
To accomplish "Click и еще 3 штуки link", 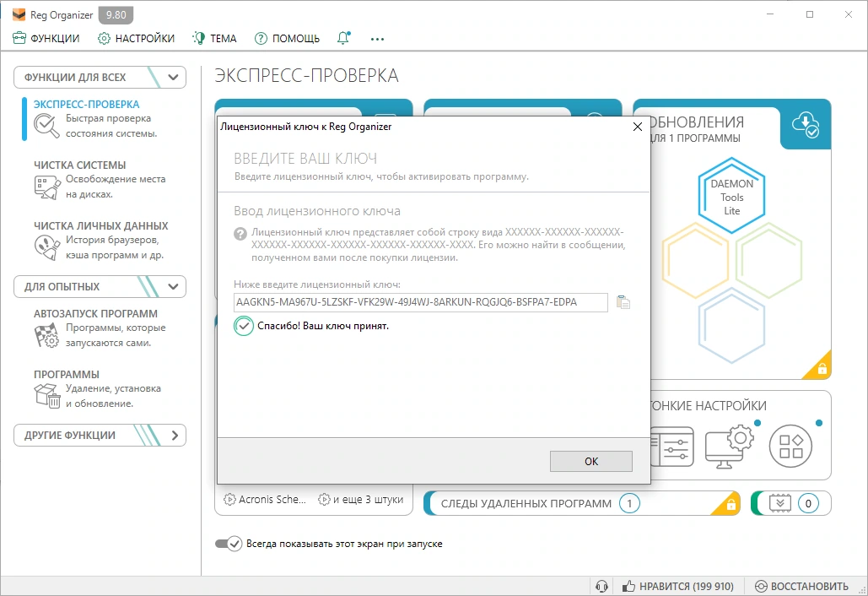I will click(361, 500).
